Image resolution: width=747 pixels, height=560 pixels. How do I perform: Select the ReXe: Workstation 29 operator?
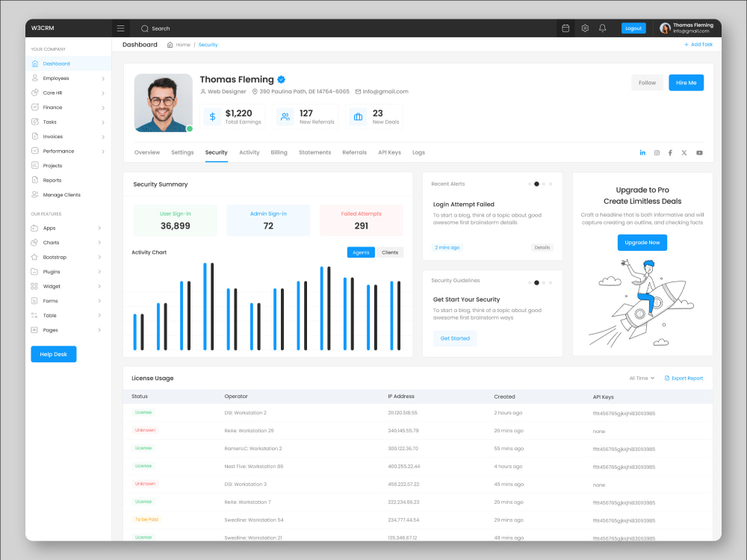click(249, 431)
